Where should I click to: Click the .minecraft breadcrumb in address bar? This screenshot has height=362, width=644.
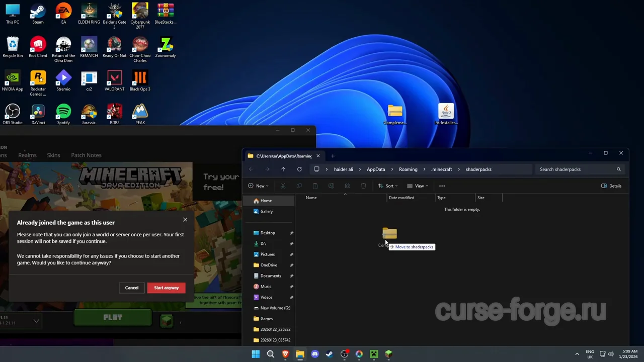click(x=442, y=169)
